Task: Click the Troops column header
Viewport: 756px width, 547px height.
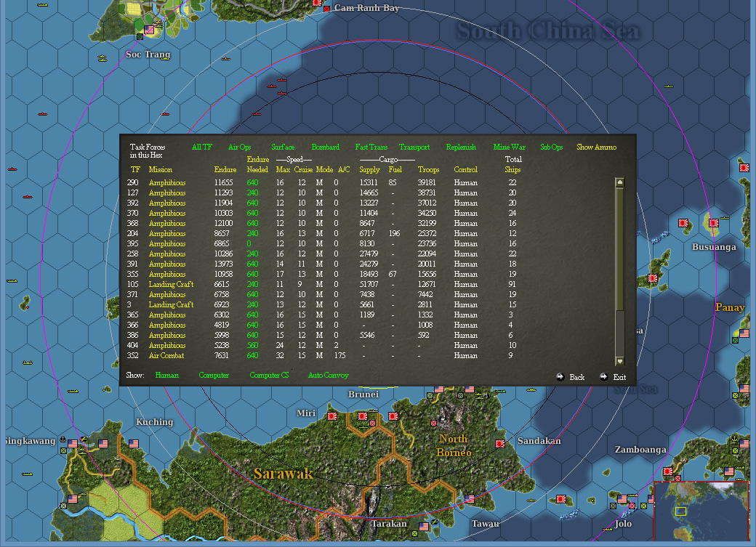Action: 428,170
